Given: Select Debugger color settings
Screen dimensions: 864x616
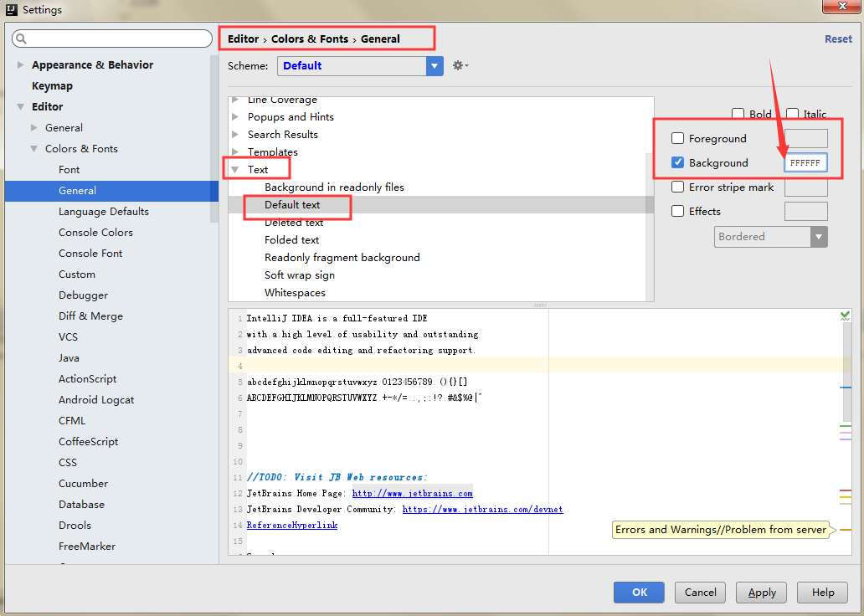Looking at the screenshot, I should (83, 295).
